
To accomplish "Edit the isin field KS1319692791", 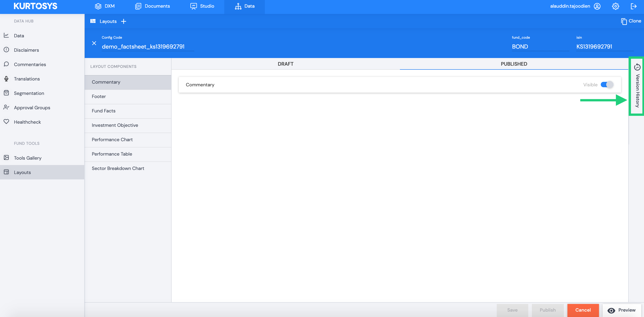I will tap(605, 47).
